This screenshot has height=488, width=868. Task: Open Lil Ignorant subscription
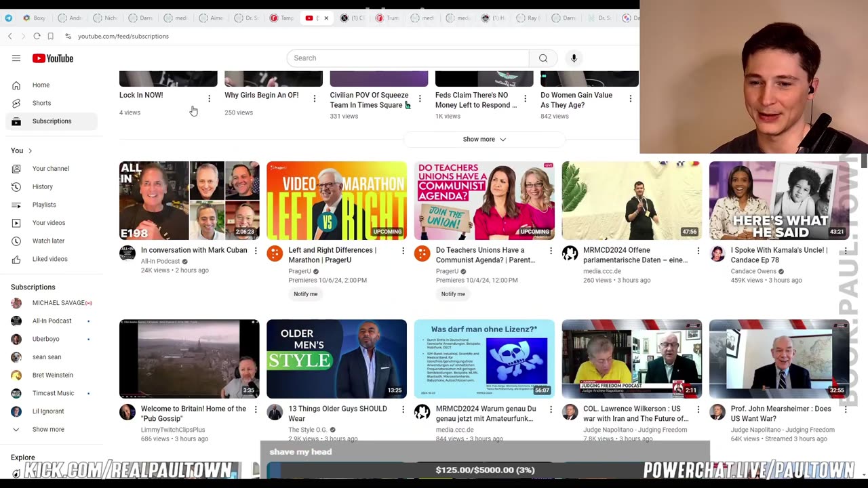52,411
